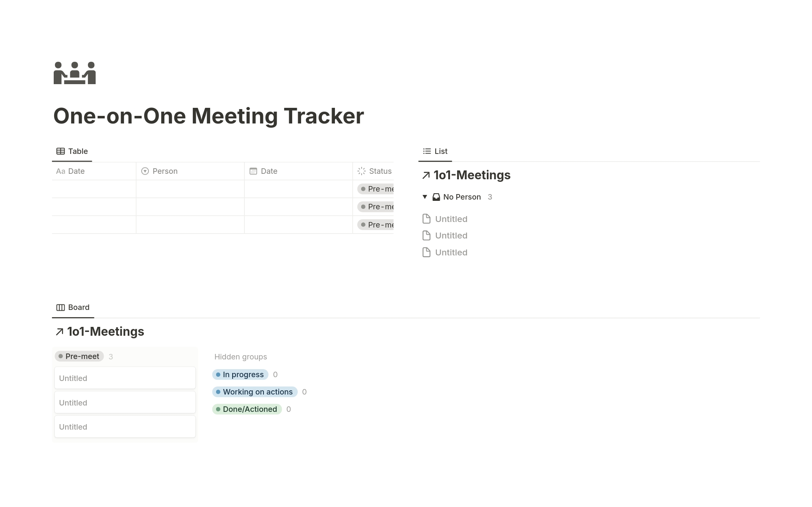Click the 1o1-Meetings linked page icon in Board
This screenshot has width=812, height=507.
click(x=58, y=331)
